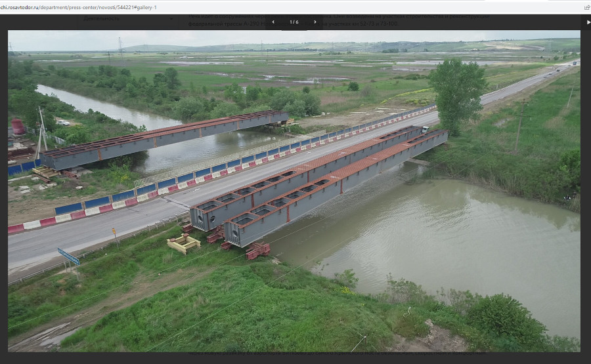Click the lone girder spanning the river
591x364 pixels.
click(164, 138)
